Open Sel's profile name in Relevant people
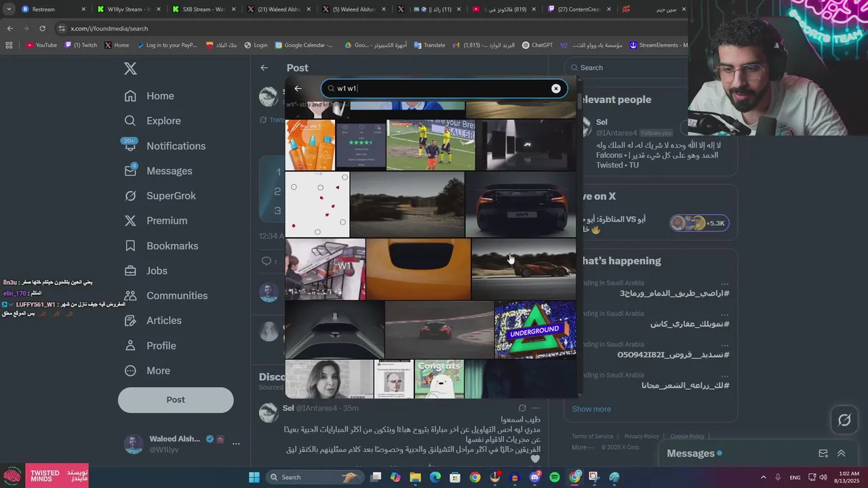 point(601,123)
